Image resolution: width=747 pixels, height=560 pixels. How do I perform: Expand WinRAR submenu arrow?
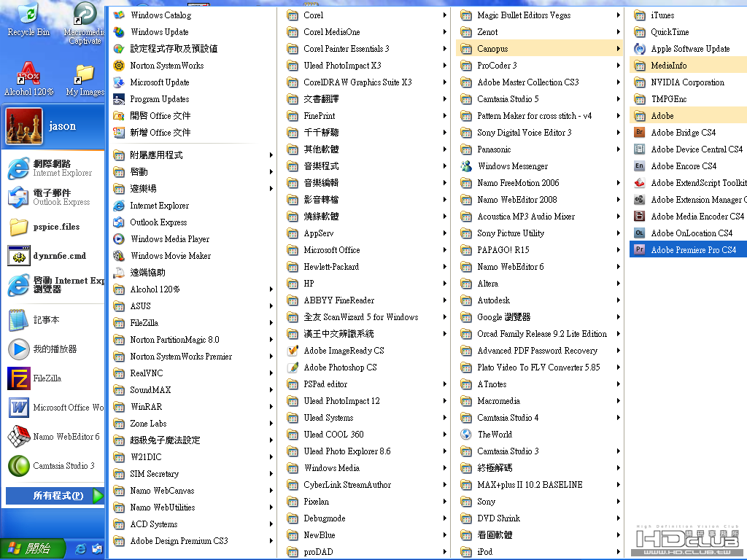271,407
